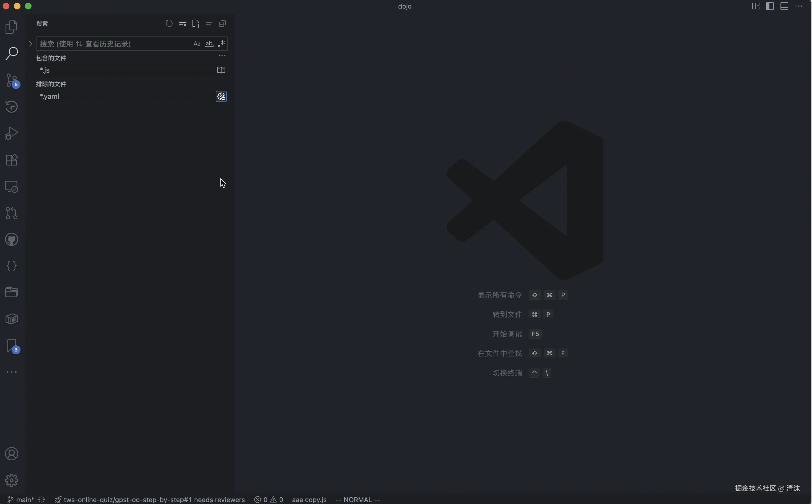Open the GitHub view in activity bar
The image size is (812, 504).
[12, 239]
